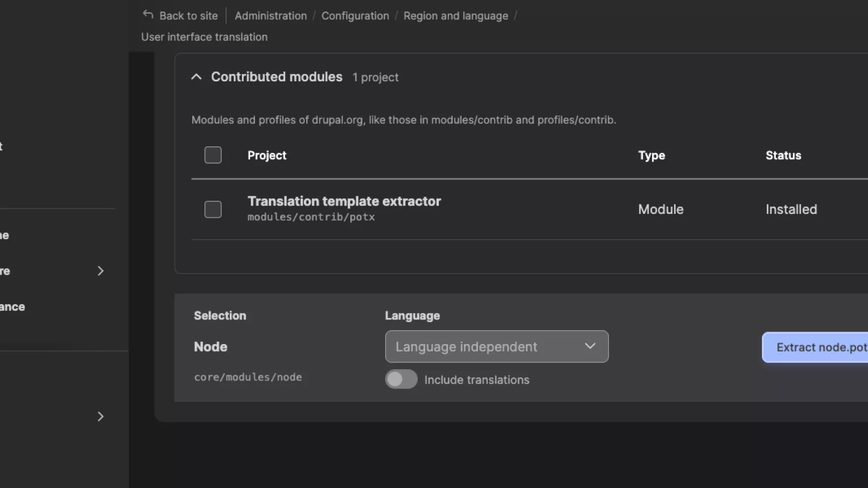Viewport: 868px width, 488px height.
Task: Click the modules/contrib/potx path text
Action: [311, 217]
